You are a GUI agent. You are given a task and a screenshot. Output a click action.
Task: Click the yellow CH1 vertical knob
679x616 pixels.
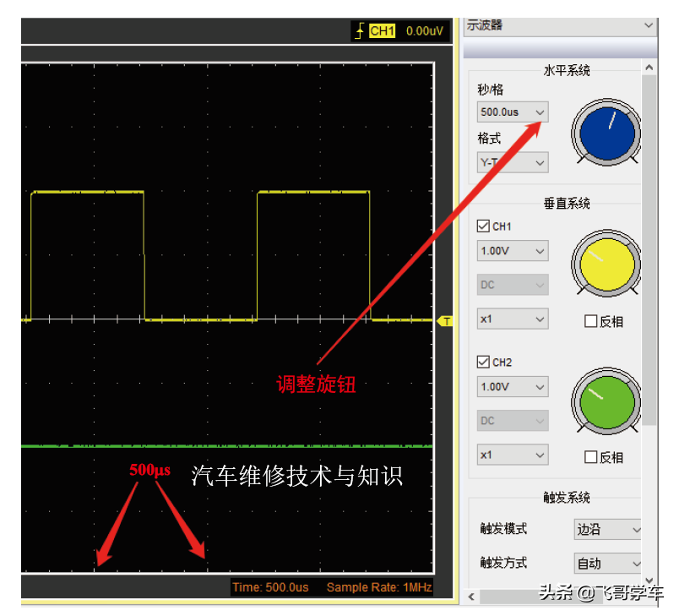click(606, 265)
